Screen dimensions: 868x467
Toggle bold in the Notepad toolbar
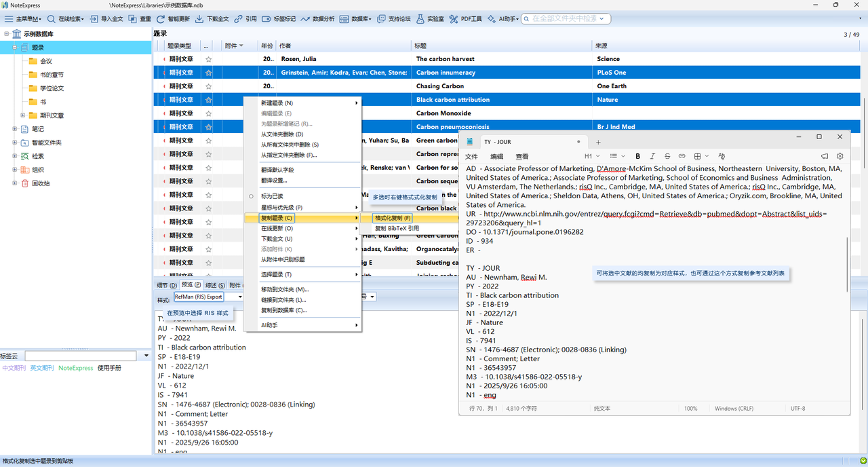(x=637, y=156)
